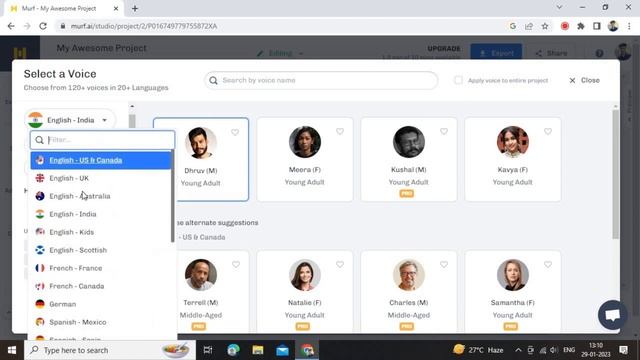Screen dimensions: 640x360
Task: Click the language Filter input field
Action: click(x=102, y=140)
